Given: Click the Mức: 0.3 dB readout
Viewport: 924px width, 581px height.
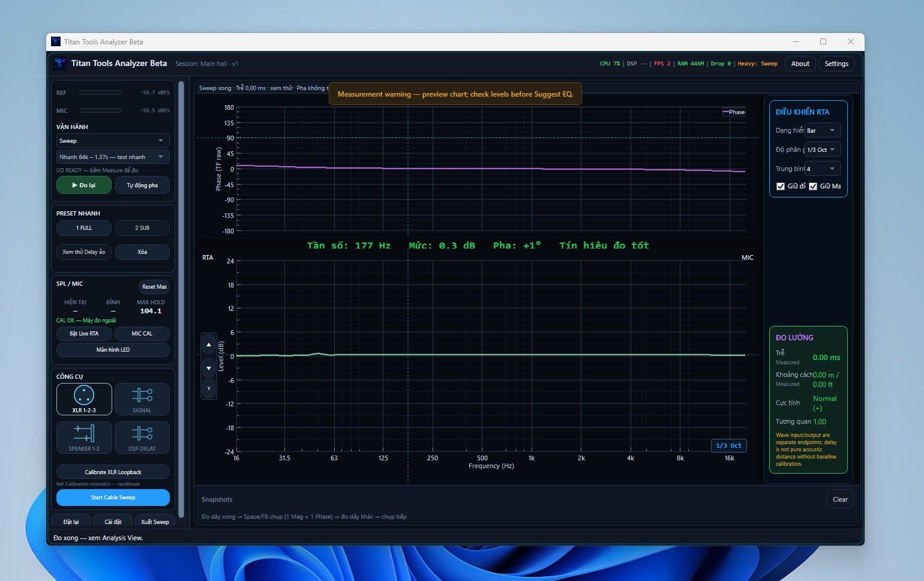Looking at the screenshot, I should coord(442,245).
